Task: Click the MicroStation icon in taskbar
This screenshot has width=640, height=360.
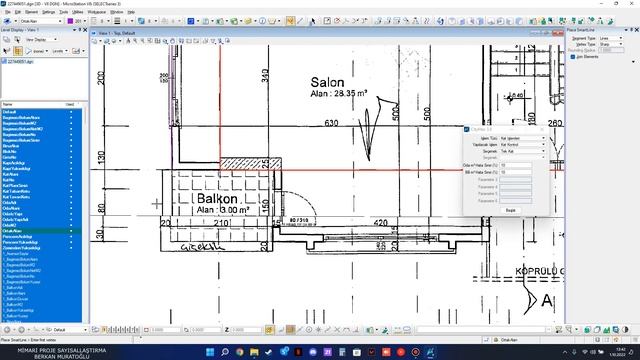Action: [x=430, y=352]
